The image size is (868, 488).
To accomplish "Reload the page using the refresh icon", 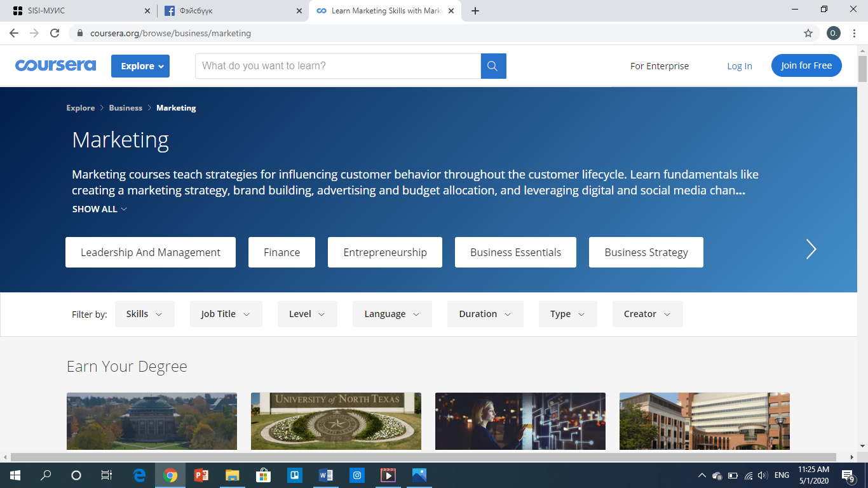I will (x=55, y=33).
